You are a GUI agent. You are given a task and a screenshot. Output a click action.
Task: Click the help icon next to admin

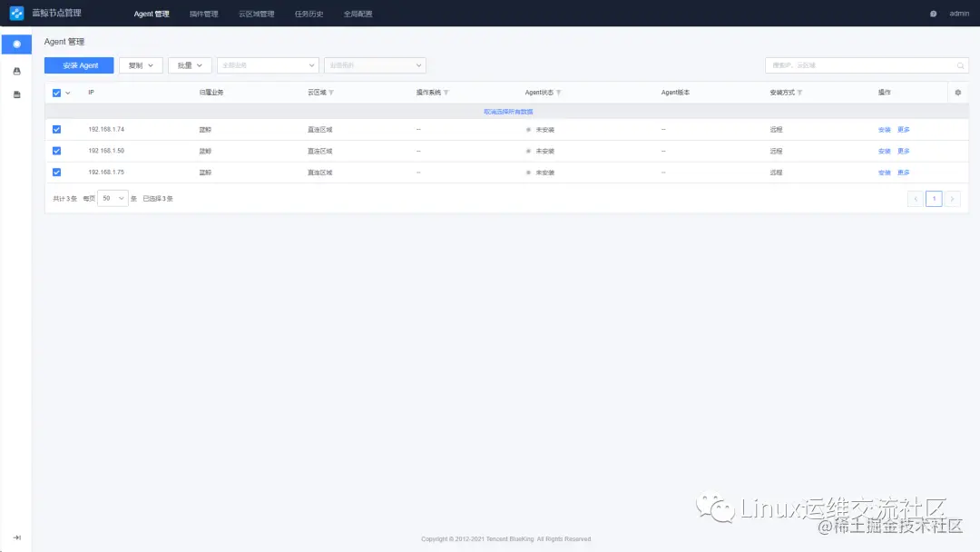[x=933, y=14]
